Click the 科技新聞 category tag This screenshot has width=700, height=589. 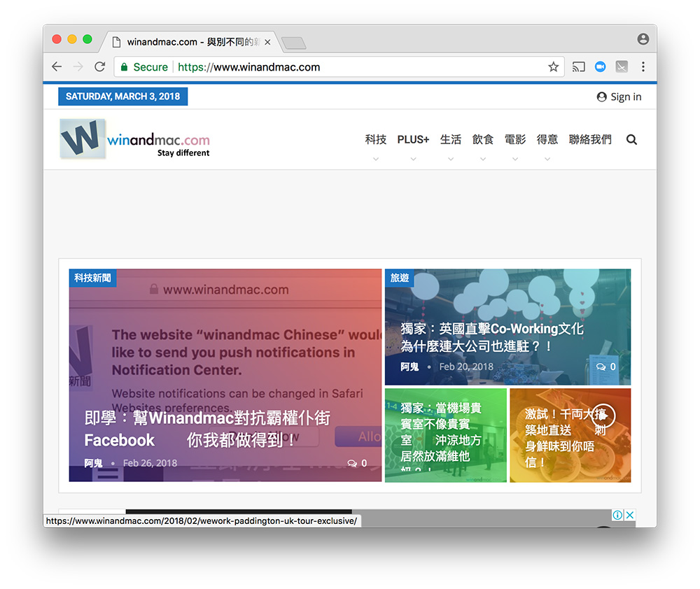92,278
